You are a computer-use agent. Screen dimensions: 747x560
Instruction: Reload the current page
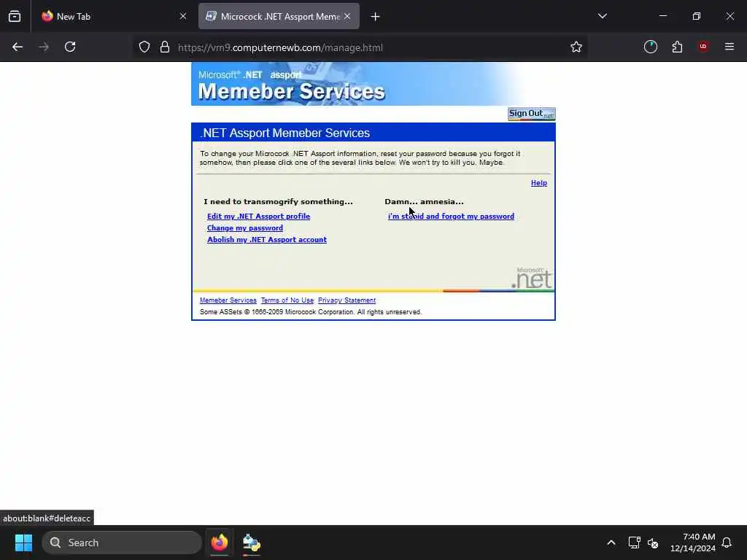70,47
